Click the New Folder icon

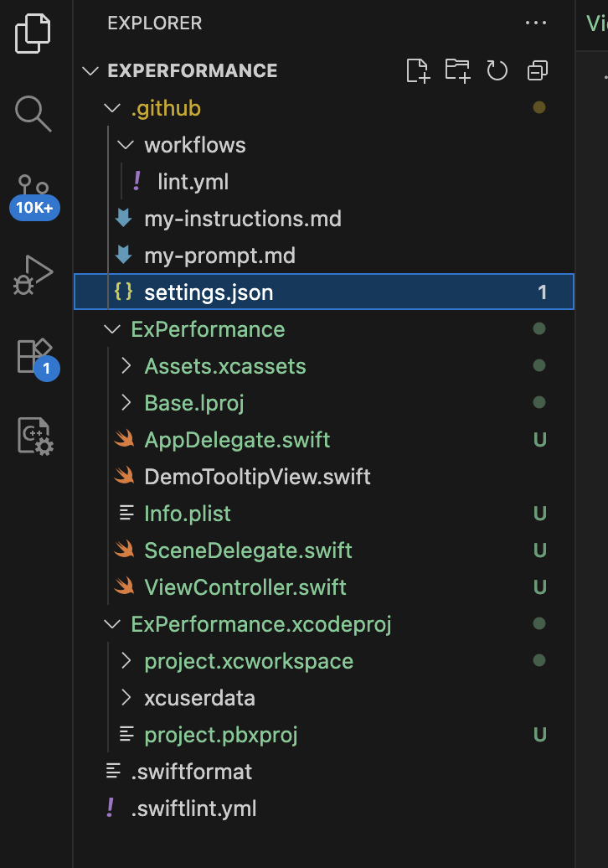click(457, 70)
